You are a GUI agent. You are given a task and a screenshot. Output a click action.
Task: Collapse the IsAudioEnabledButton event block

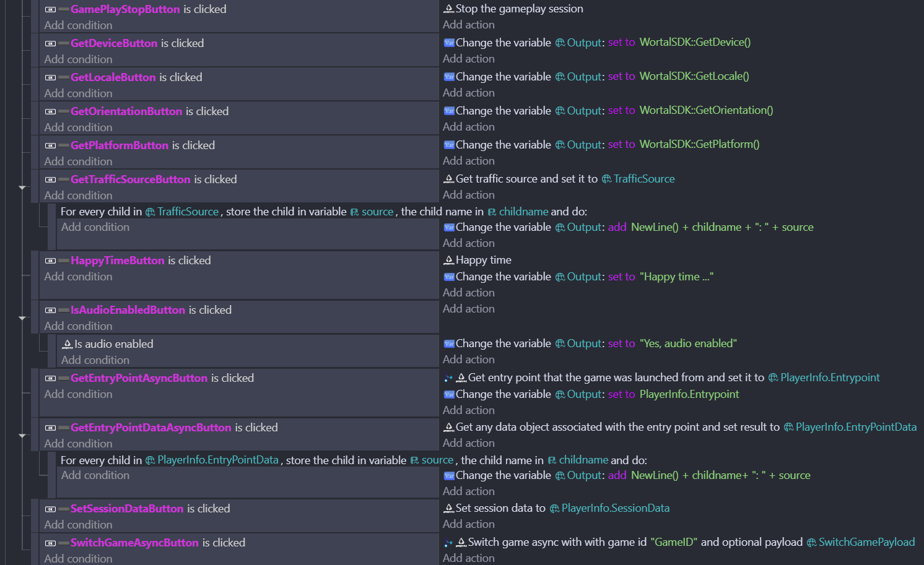(22, 317)
